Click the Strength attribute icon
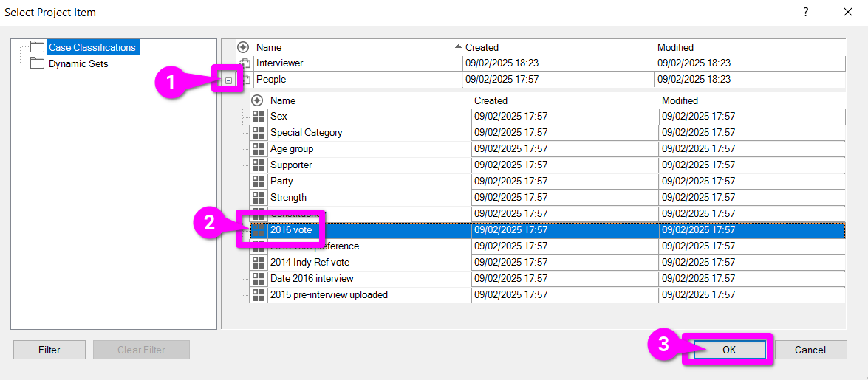This screenshot has height=380, width=868. [x=259, y=198]
